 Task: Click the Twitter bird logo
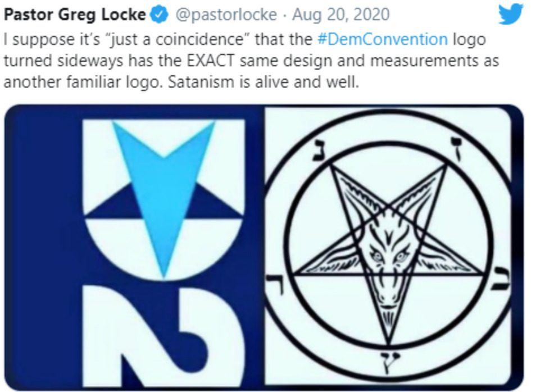click(511, 15)
